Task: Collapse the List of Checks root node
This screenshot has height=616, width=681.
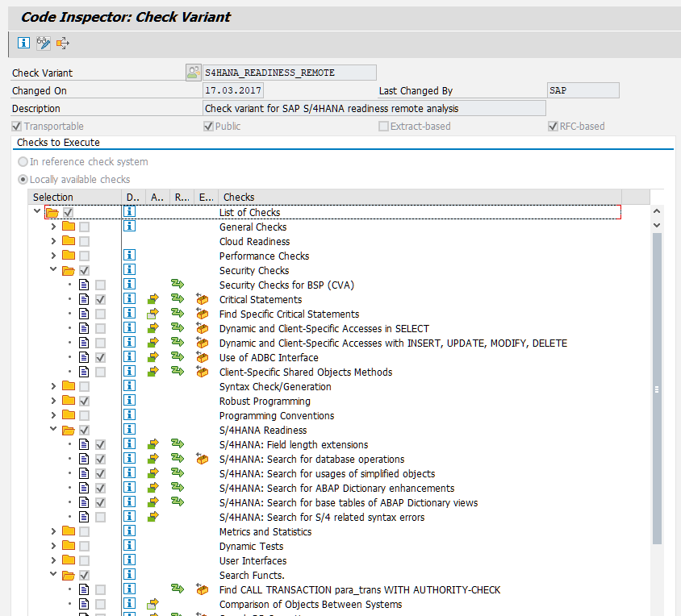Action: [x=37, y=211]
